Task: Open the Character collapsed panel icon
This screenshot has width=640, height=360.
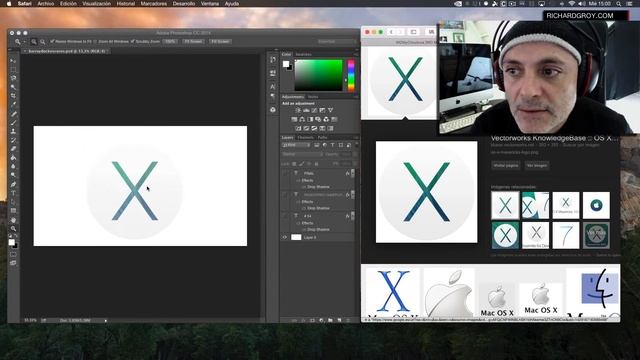Action: coord(273,87)
